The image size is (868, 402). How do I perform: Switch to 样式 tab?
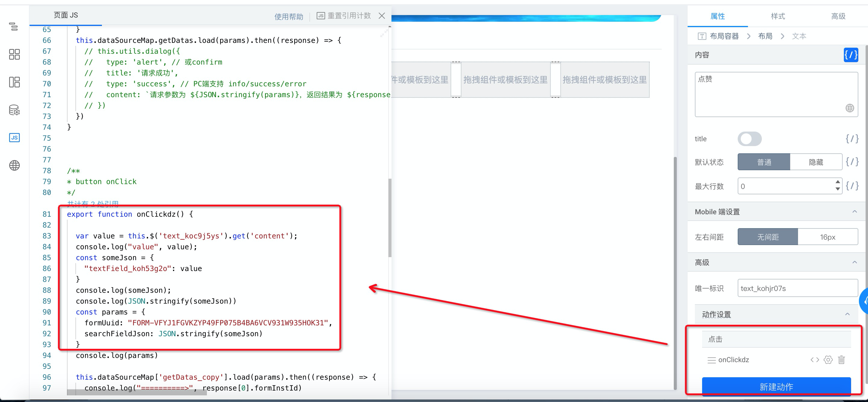click(778, 16)
